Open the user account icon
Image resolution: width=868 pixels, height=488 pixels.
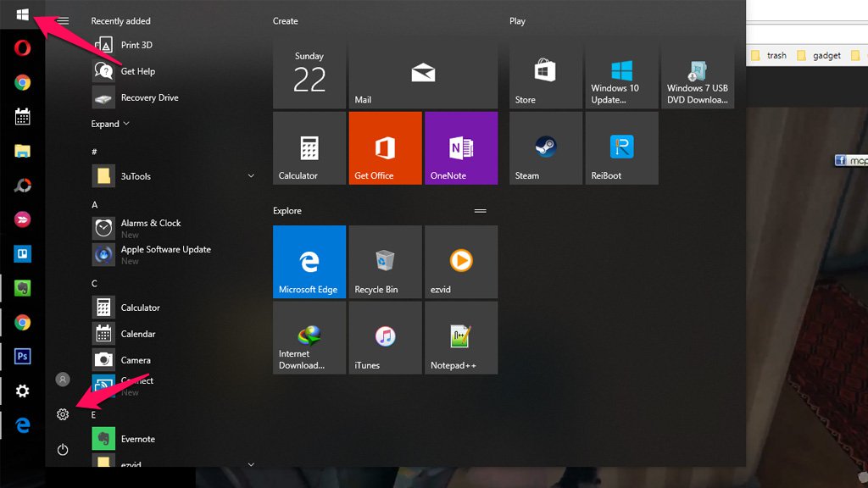point(63,379)
